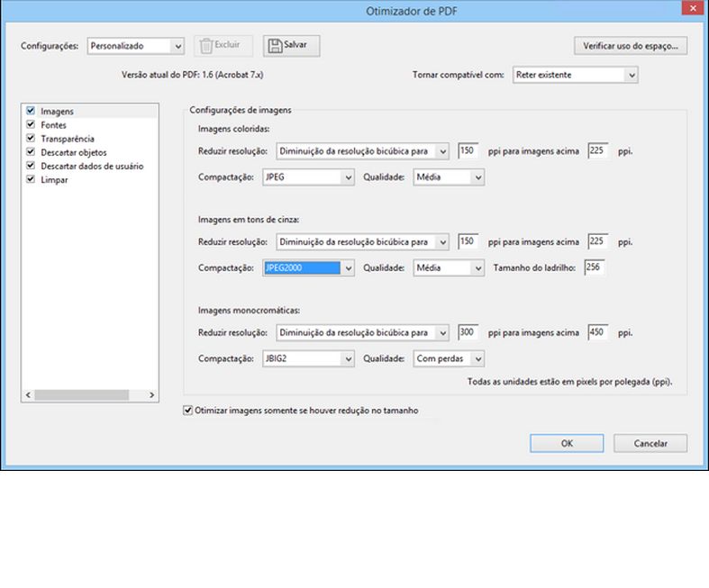Uncheck the Transparência checkbox
Screen dimensions: 709x588
pos(31,138)
